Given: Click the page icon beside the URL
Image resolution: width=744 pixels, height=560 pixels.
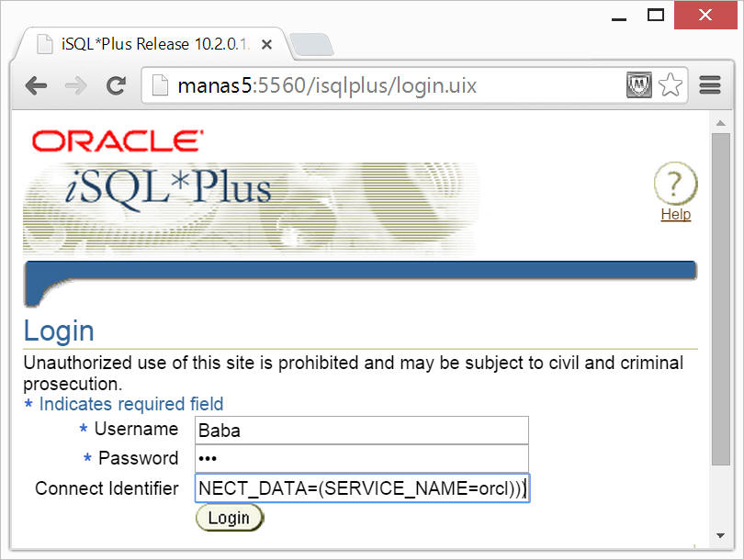Looking at the screenshot, I should (x=160, y=86).
